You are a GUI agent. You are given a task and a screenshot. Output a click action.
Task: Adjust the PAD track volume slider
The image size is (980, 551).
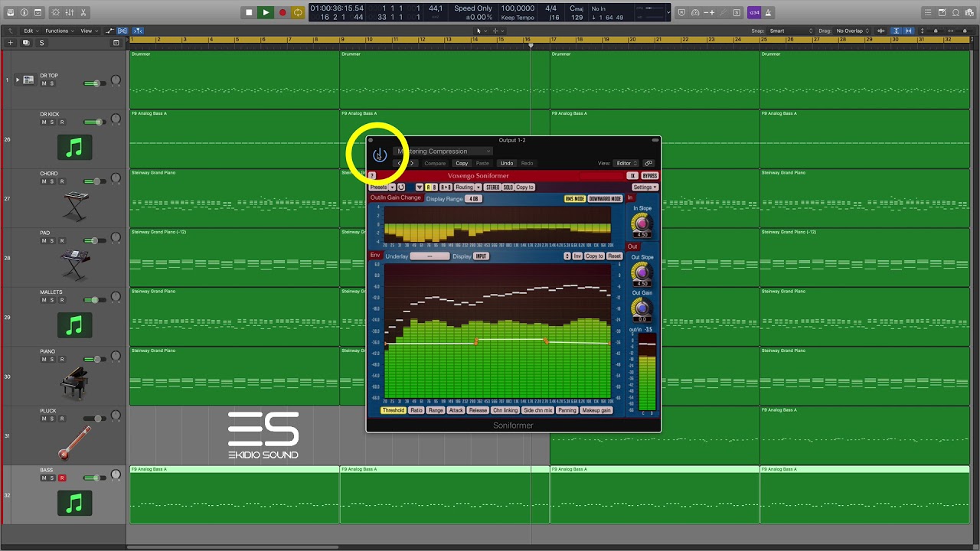95,240
